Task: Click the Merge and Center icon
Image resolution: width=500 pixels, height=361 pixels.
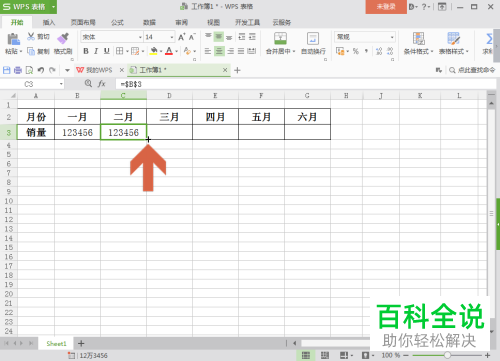Action: [x=280, y=39]
